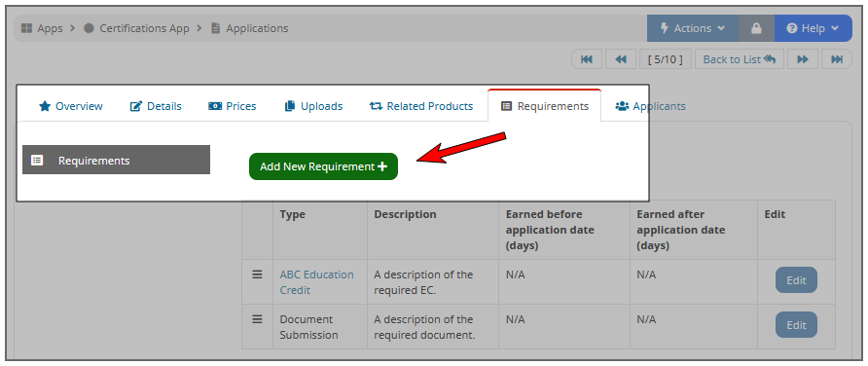Select the Prices tab
Viewport: 868px width, 366px height.
232,106
